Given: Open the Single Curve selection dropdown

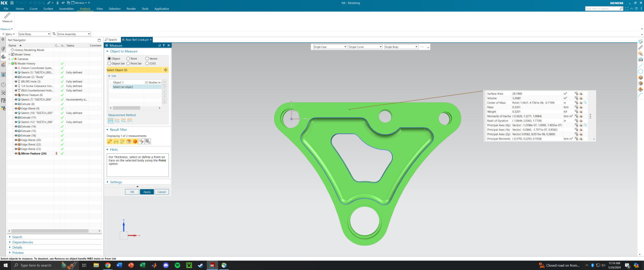Looking at the screenshot, I should tap(365, 47).
